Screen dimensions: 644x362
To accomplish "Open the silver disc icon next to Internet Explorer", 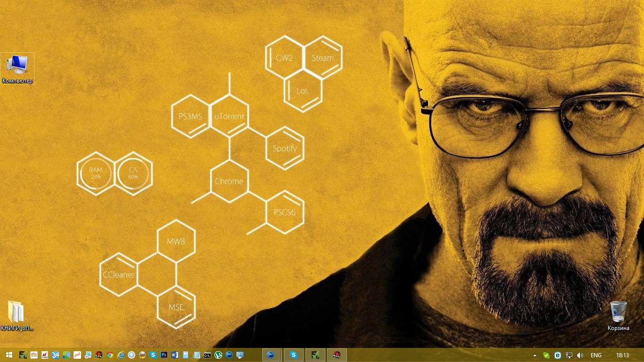I will pyautogui.click(x=132, y=355).
